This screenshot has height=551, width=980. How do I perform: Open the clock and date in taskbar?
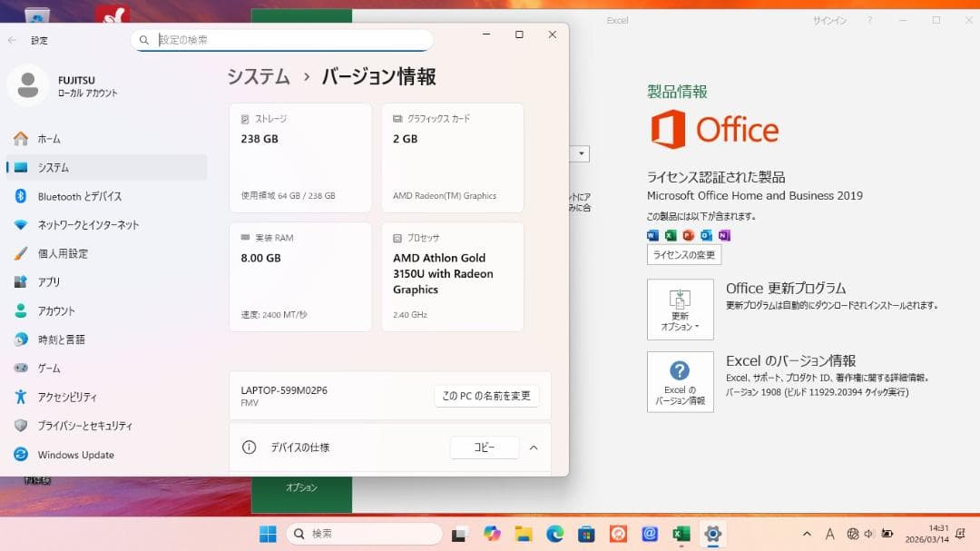point(926,534)
